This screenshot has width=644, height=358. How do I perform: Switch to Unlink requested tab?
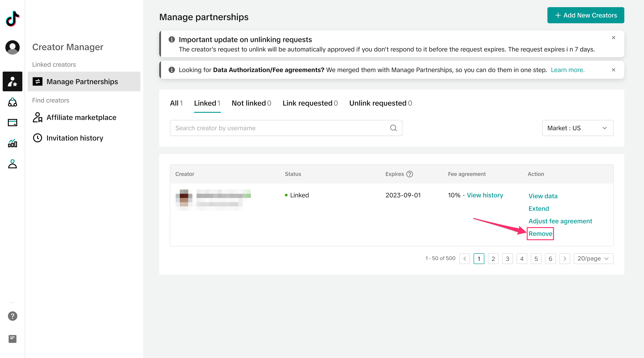click(380, 103)
